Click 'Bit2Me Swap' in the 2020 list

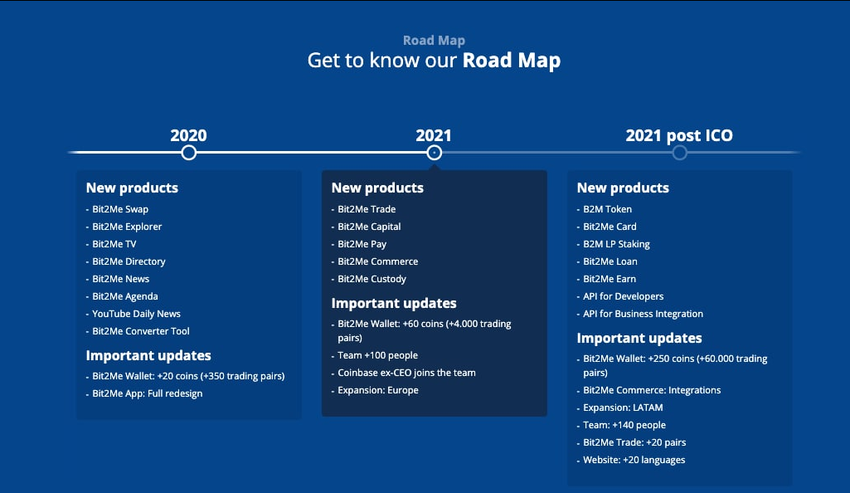coord(120,209)
